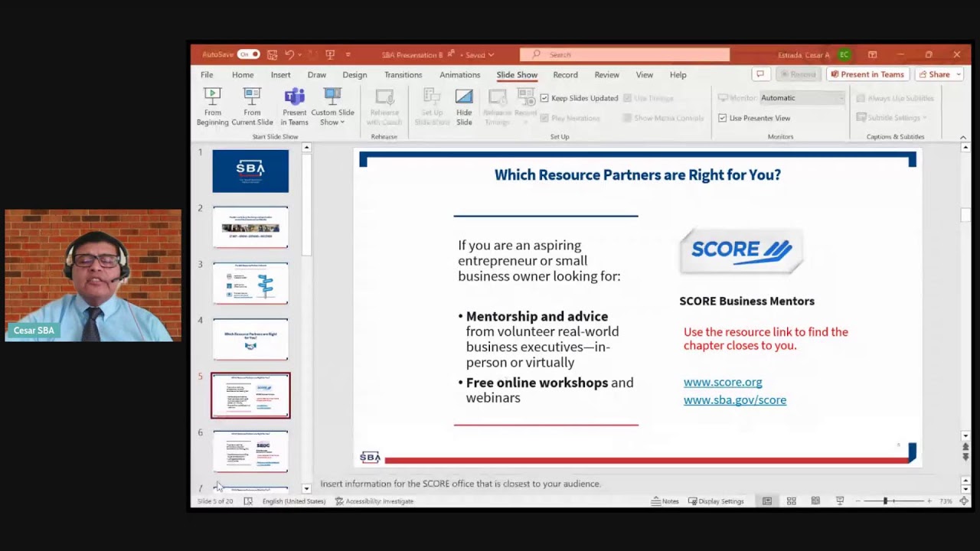Click slide panel scroll up arrow
This screenshot has height=551, width=980.
[306, 148]
